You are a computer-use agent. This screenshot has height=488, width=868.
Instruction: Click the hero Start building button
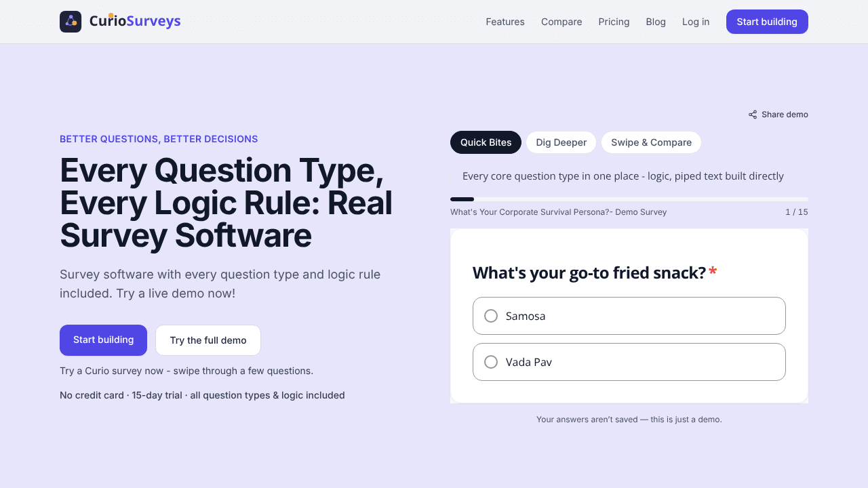pos(103,340)
